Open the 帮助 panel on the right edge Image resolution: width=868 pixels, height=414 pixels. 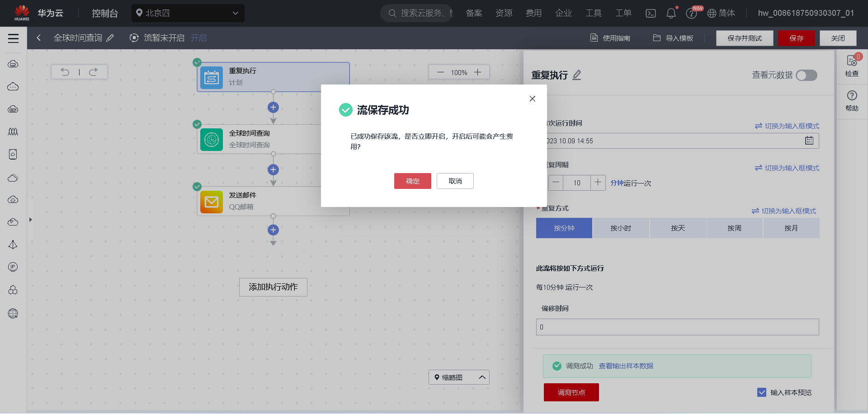pos(852,100)
